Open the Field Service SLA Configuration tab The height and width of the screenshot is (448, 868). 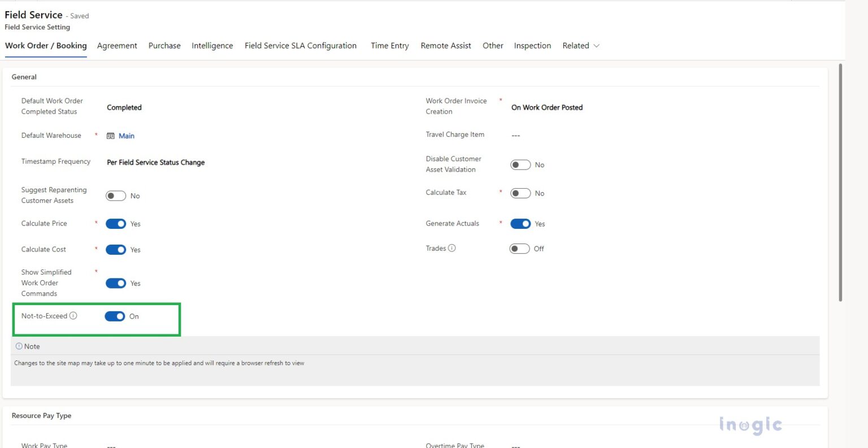tap(300, 45)
